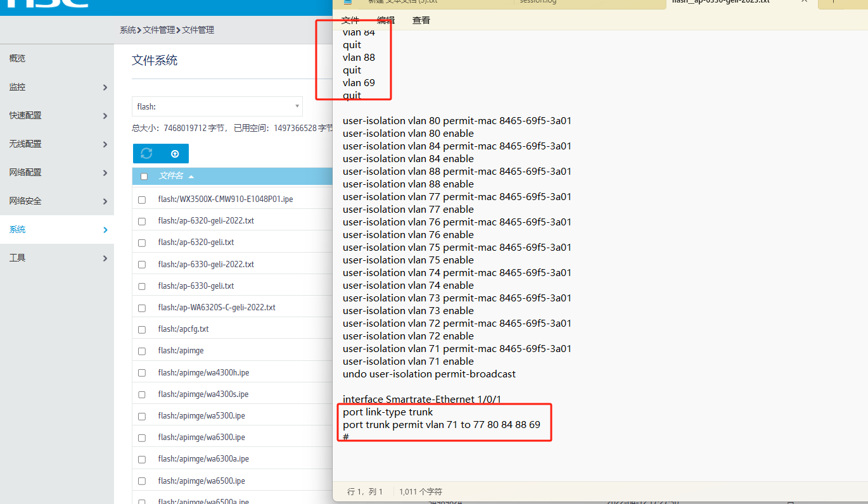Open the 文件 menu in Notepad

click(x=350, y=20)
